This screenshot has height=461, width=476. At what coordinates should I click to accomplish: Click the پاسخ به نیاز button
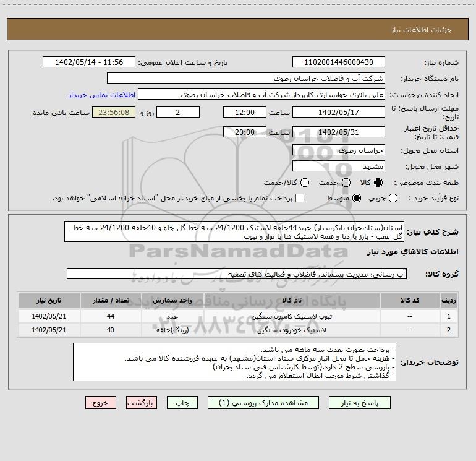[x=359, y=403]
